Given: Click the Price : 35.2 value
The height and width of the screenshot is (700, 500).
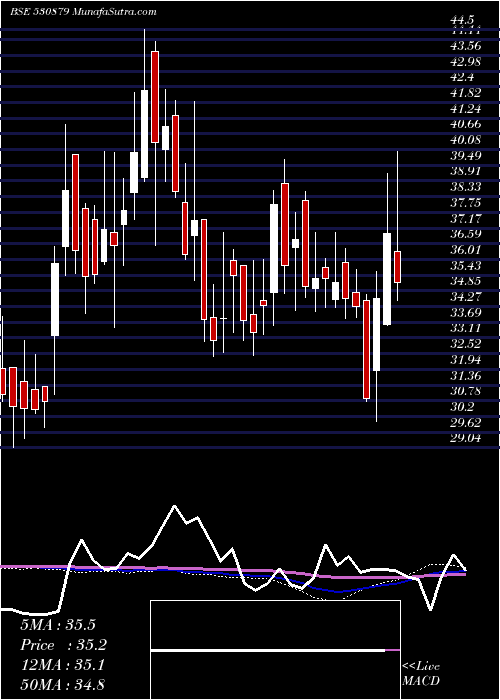Looking at the screenshot, I should tap(64, 645).
